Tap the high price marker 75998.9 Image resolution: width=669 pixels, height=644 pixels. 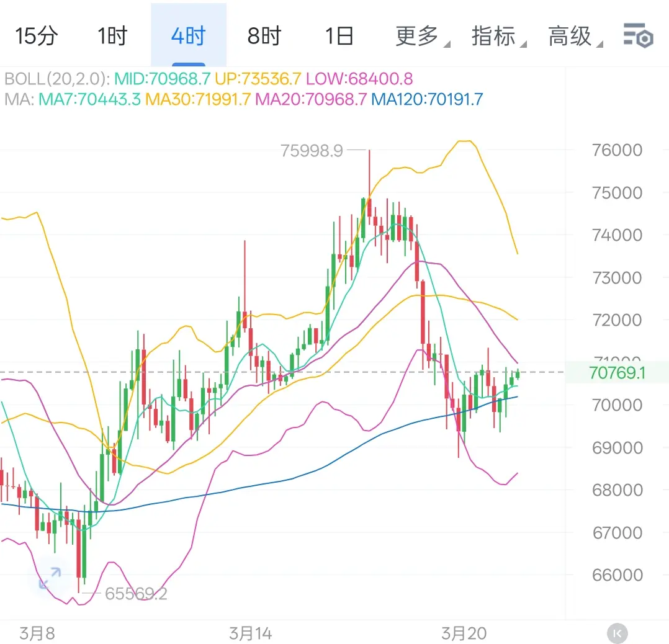click(x=312, y=151)
